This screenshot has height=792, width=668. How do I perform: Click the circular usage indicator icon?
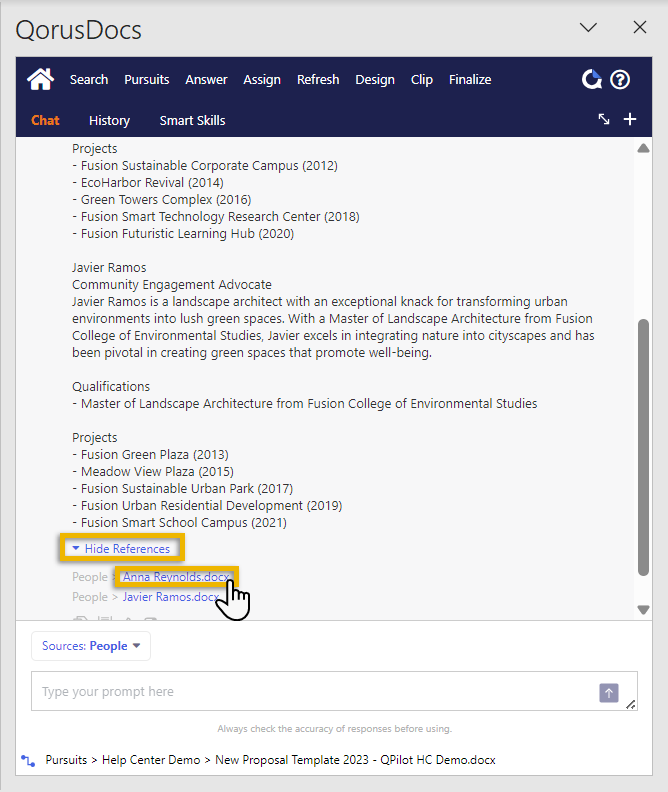pos(593,79)
